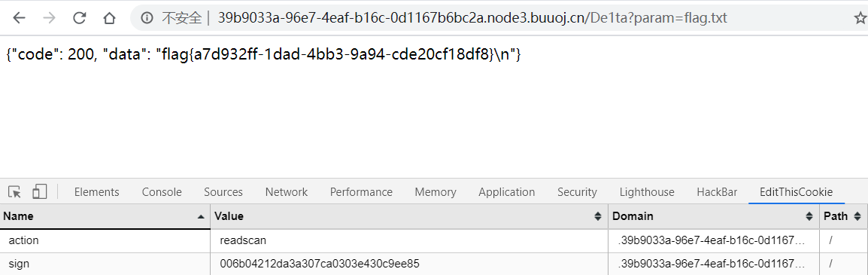Go to home page via house icon
868x275 pixels.
(x=110, y=18)
